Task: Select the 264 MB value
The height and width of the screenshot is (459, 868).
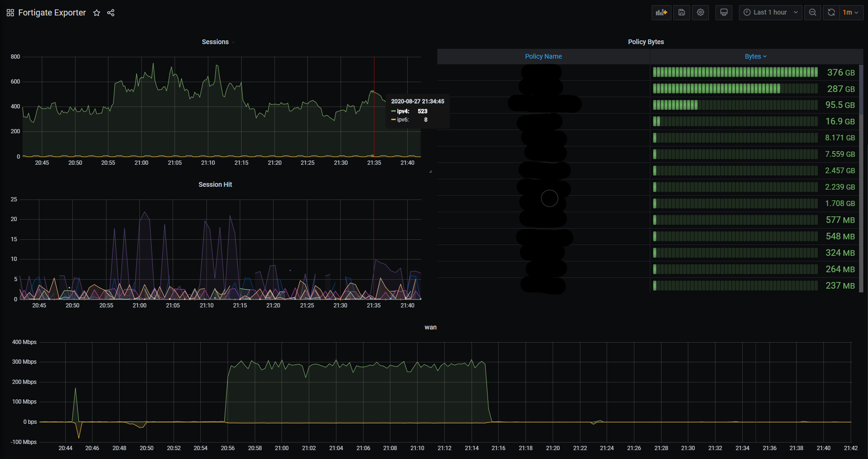Action: click(840, 269)
